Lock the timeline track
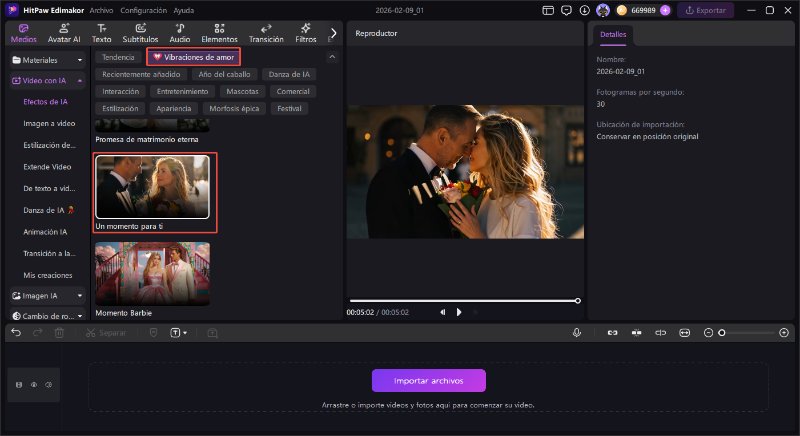This screenshot has width=800, height=436. (x=19, y=384)
